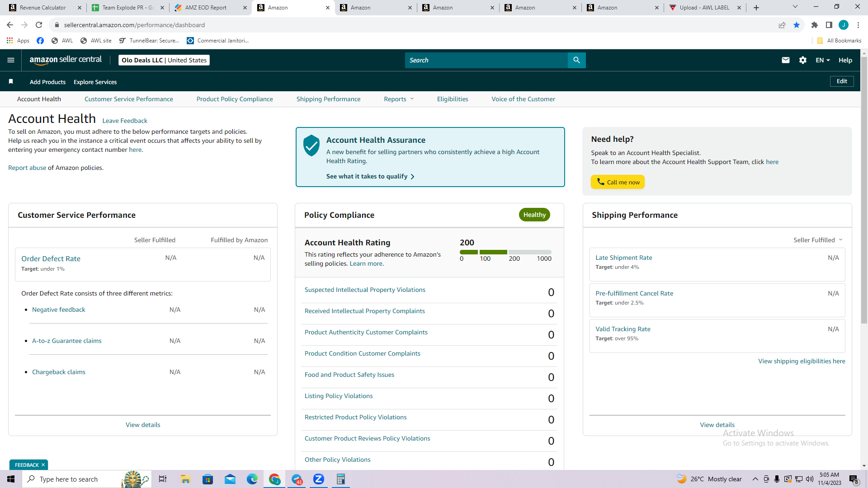Open the Windows notification center icon
The width and height of the screenshot is (868, 488).
tap(854, 479)
